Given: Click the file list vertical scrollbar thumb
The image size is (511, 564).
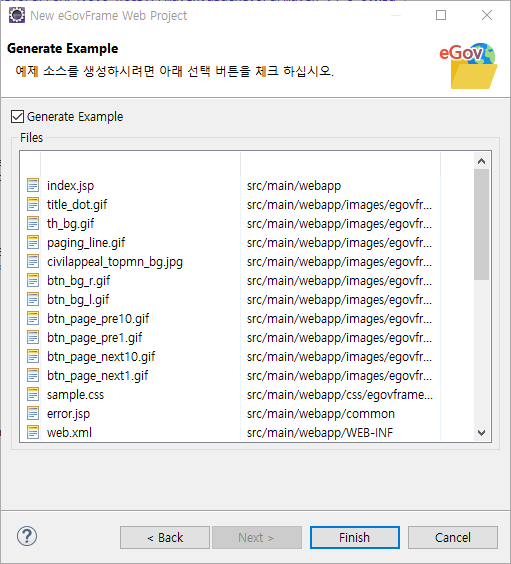Looking at the screenshot, I should point(482,224).
